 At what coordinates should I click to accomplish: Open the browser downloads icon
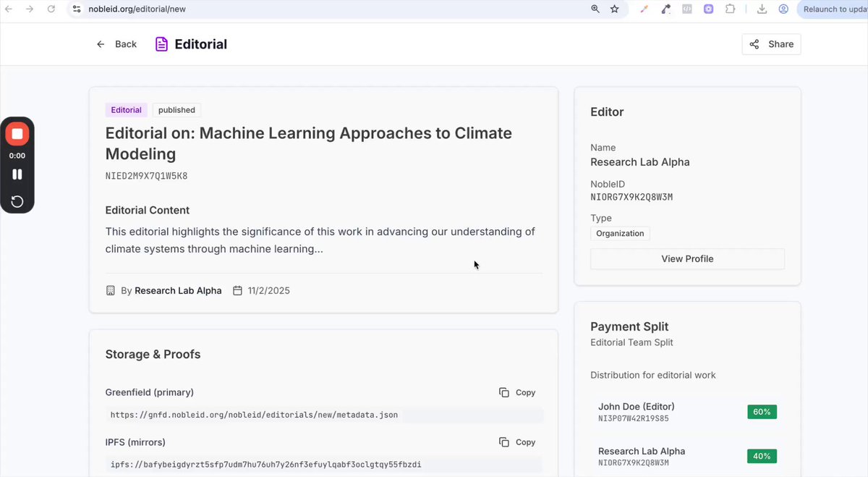762,9
